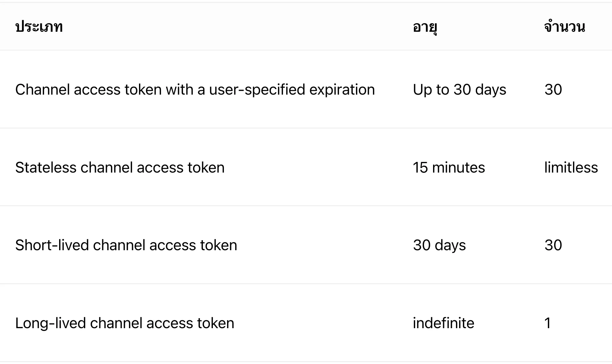
Task: Click the count 30 in Short-lived row
Action: 553,245
